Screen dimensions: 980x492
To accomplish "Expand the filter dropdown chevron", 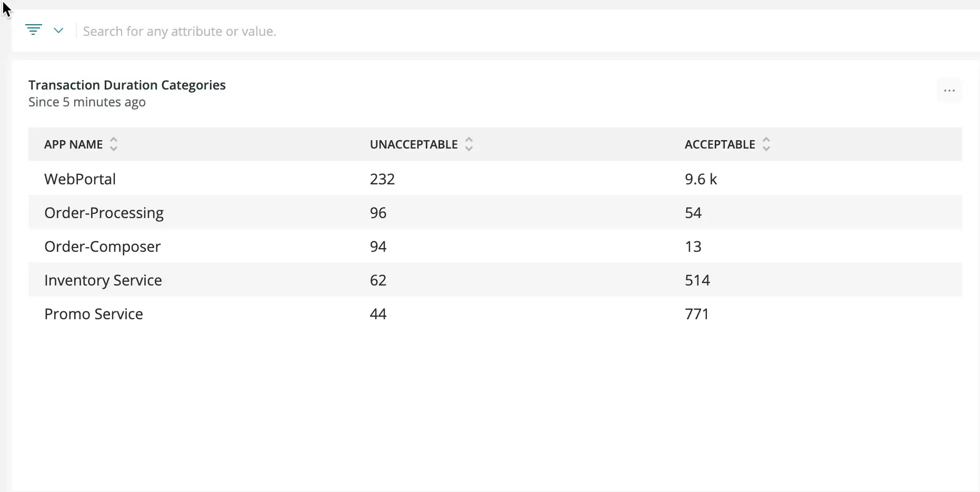I will pos(58,31).
